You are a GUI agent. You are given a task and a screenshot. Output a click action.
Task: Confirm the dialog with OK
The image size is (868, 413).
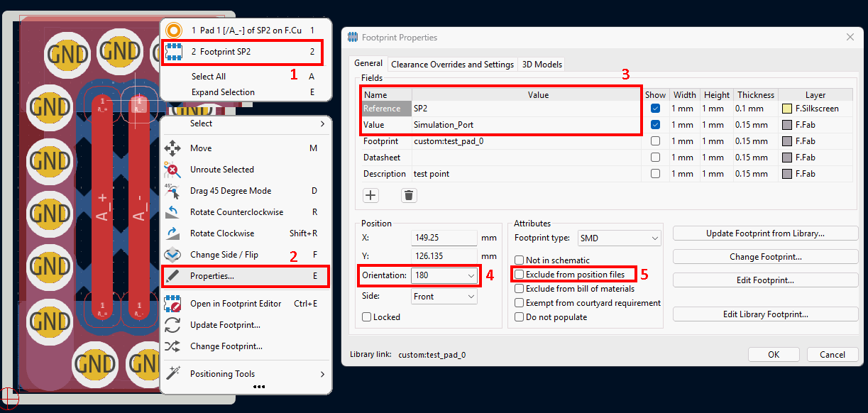coord(774,354)
